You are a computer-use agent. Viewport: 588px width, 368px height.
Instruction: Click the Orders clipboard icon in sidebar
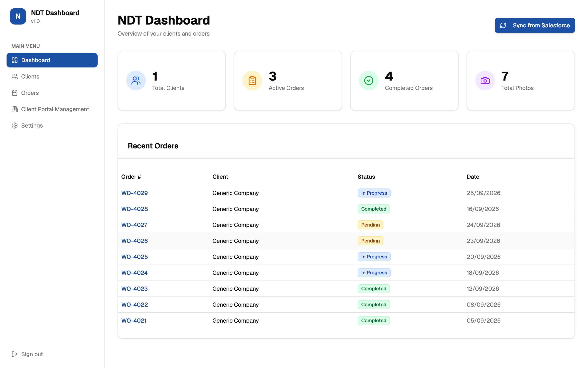(x=14, y=93)
